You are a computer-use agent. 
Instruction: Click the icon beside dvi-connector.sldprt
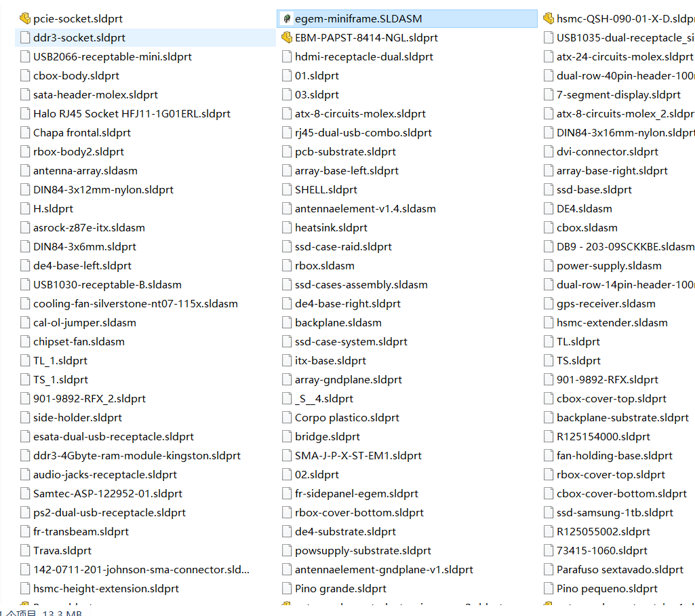click(549, 152)
